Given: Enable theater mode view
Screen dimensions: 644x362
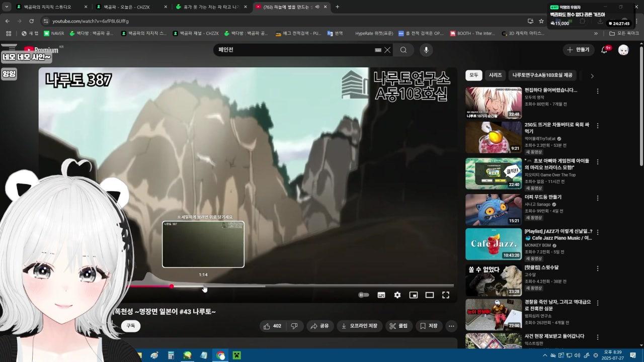Looking at the screenshot, I should [x=430, y=295].
